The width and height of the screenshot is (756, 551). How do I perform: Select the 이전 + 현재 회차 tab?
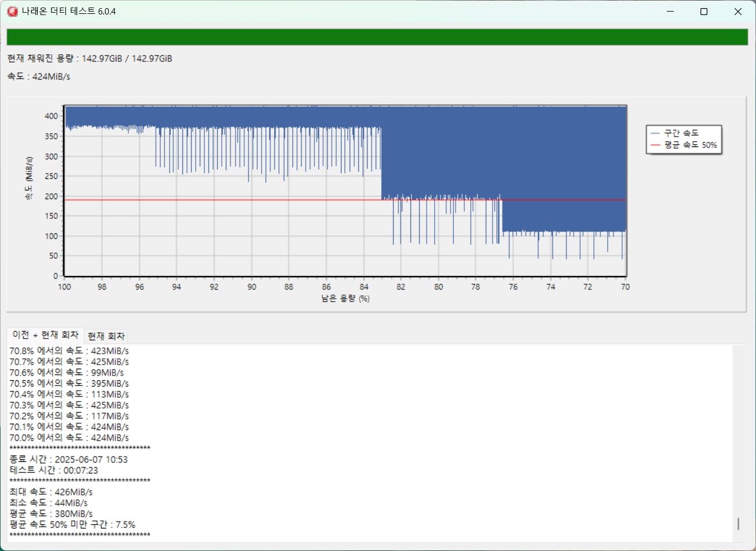point(45,336)
